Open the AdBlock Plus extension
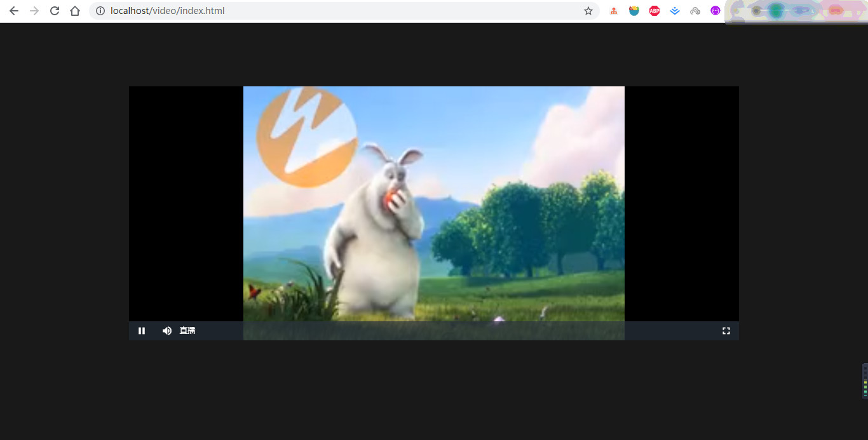 coord(654,11)
